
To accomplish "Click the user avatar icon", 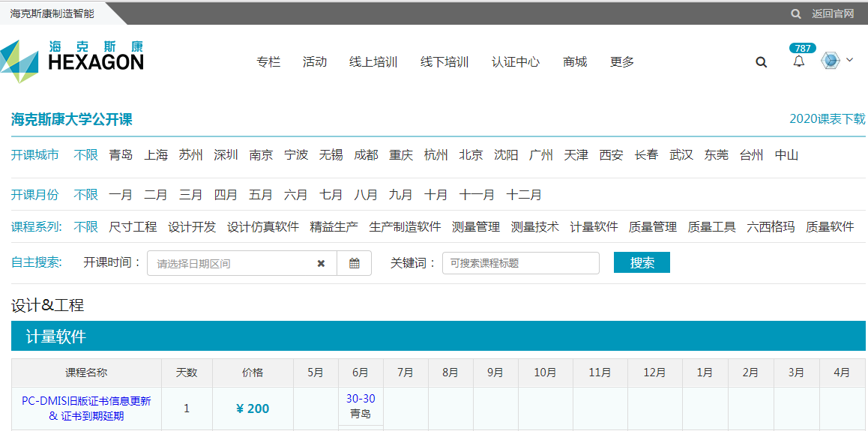I will 831,60.
